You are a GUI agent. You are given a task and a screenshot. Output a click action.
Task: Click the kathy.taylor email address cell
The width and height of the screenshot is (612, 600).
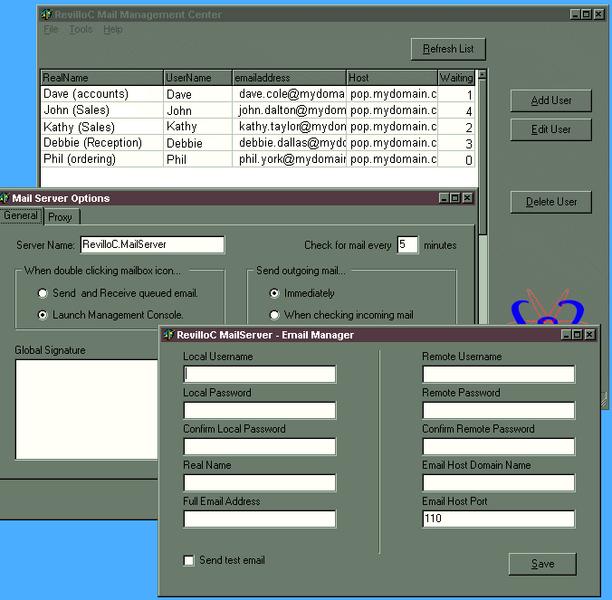(289, 127)
